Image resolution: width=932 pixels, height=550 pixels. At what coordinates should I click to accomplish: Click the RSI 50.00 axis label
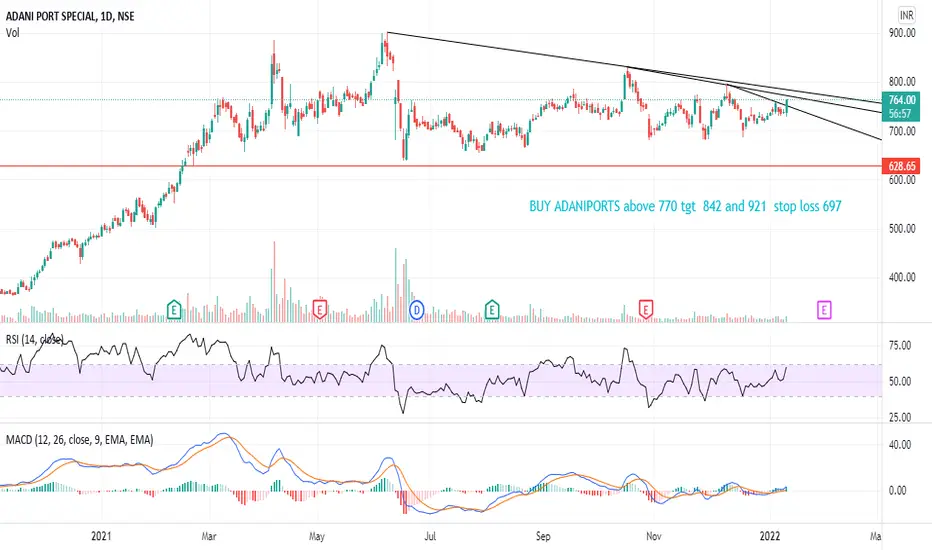[900, 382]
